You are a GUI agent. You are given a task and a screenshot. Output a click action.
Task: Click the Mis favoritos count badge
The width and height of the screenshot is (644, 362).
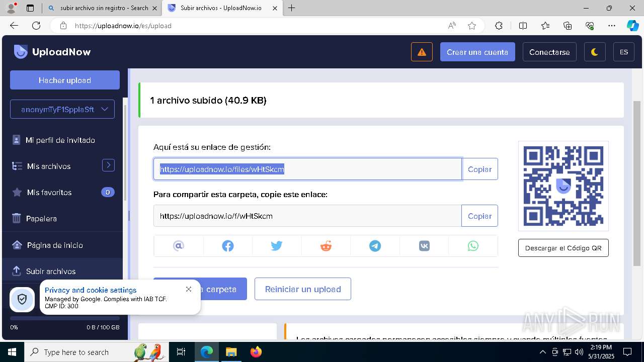pyautogui.click(x=108, y=192)
